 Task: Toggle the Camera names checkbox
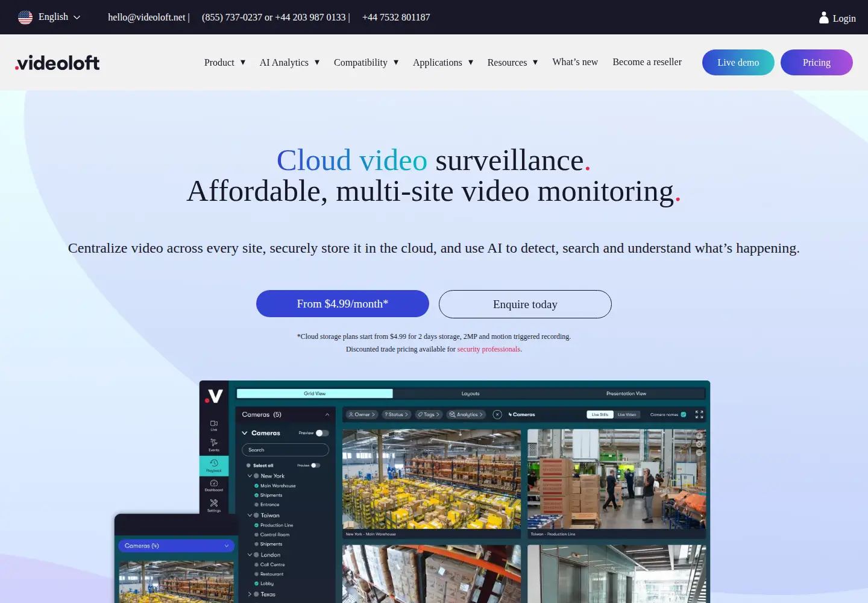(684, 414)
